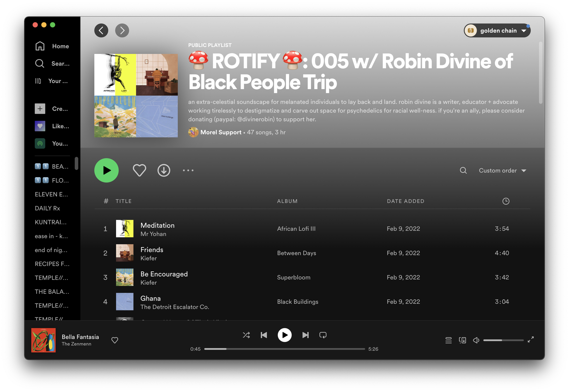
Task: Click the Friends track cover thumbnail
Action: (x=124, y=253)
